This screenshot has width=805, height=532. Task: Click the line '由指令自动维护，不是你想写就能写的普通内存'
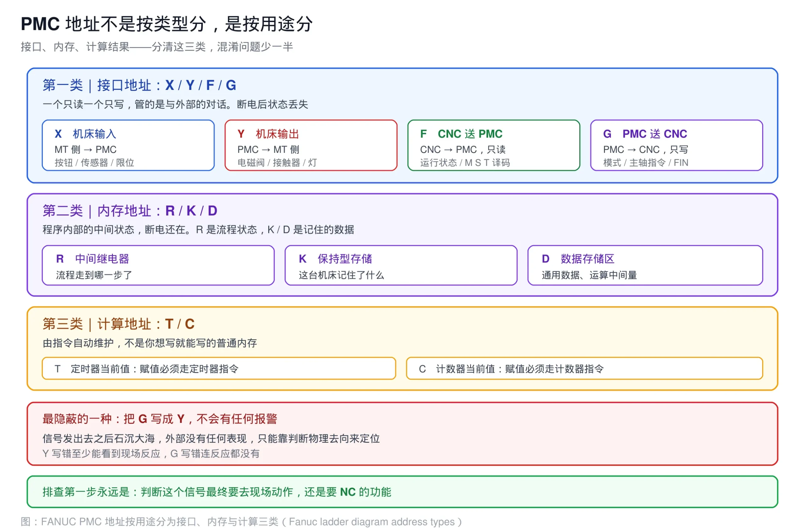pos(150,343)
